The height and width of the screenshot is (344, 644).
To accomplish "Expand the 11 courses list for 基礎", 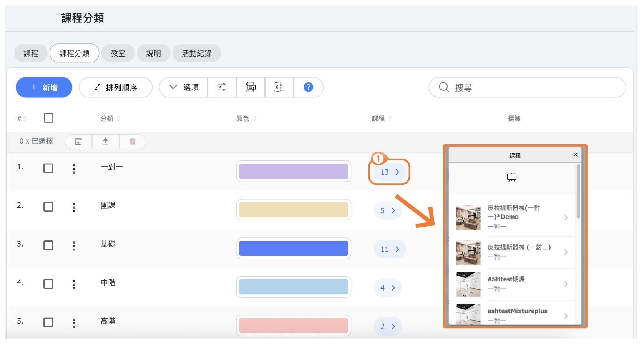I will pyautogui.click(x=390, y=249).
